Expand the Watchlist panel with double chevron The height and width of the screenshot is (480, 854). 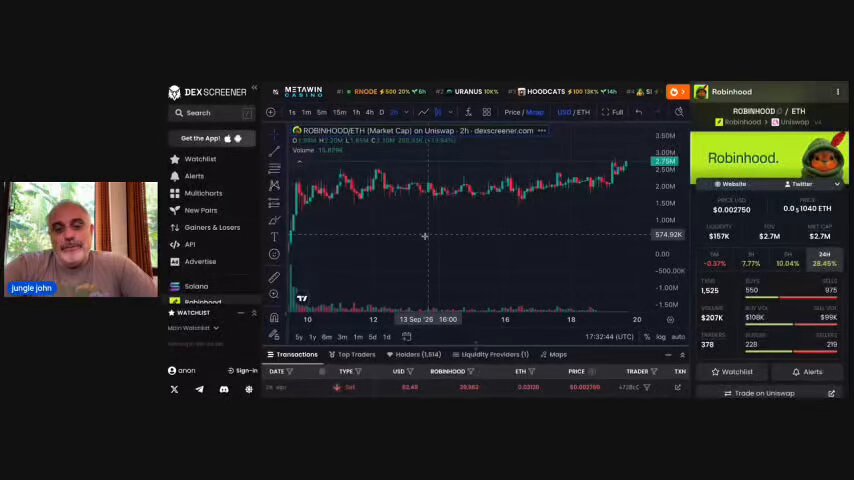pyautogui.click(x=254, y=313)
